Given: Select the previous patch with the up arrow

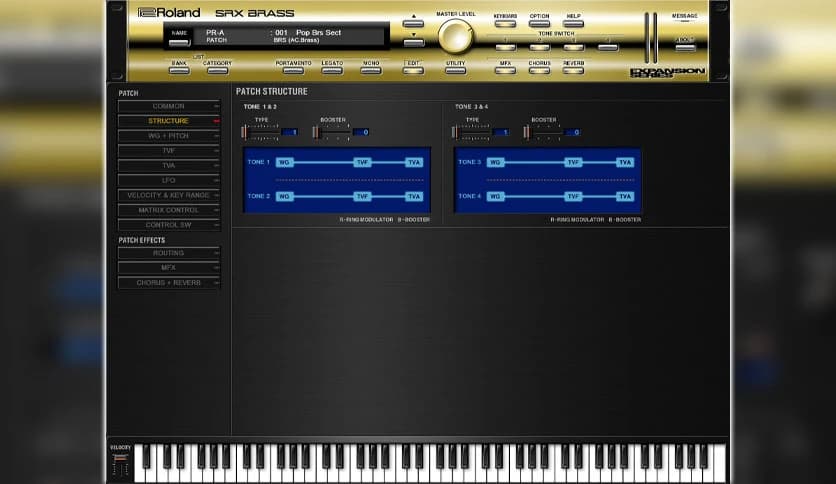Looking at the screenshot, I should pyautogui.click(x=414, y=23).
